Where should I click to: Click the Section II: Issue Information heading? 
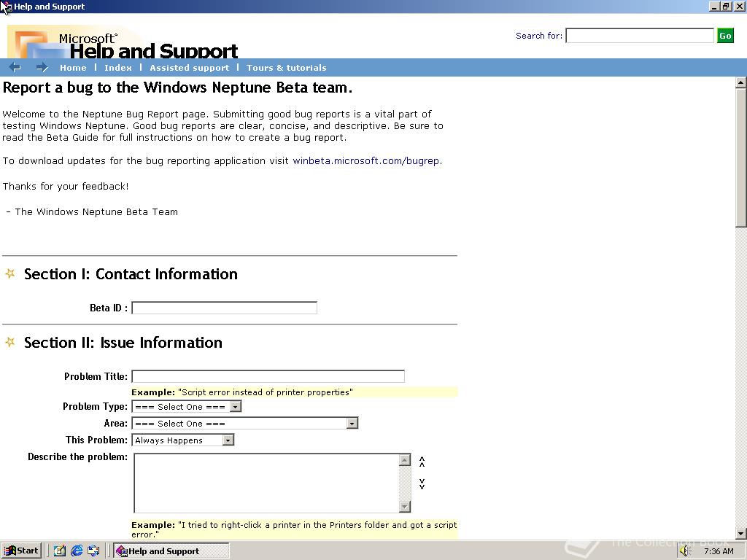click(123, 343)
